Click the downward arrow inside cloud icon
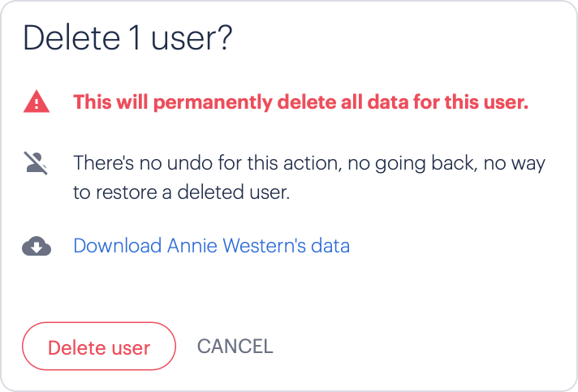 pyautogui.click(x=37, y=248)
